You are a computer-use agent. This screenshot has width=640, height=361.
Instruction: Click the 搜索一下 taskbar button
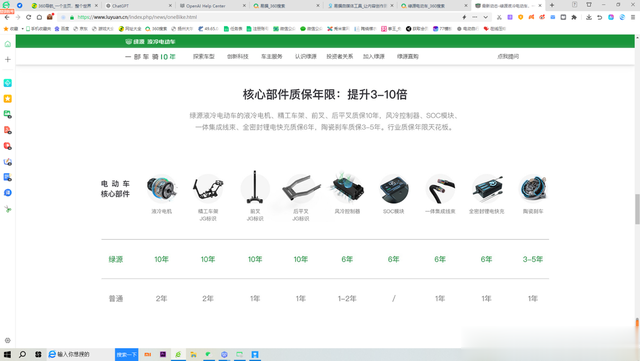tap(127, 354)
